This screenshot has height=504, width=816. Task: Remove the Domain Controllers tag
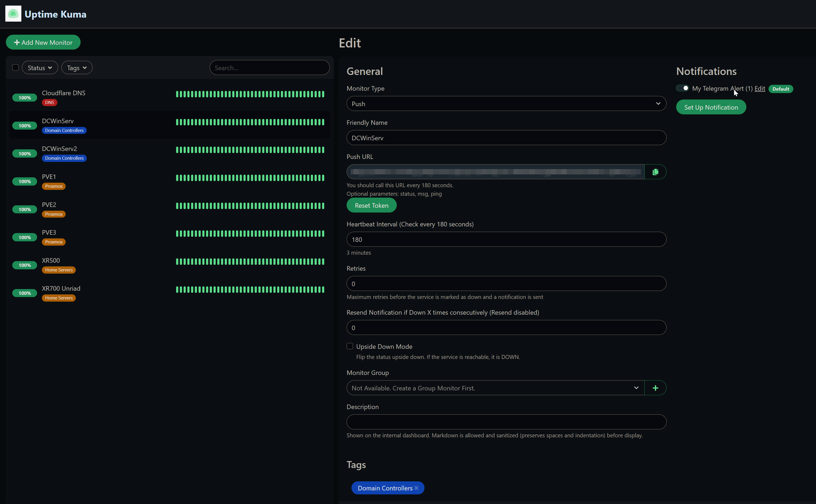click(417, 488)
